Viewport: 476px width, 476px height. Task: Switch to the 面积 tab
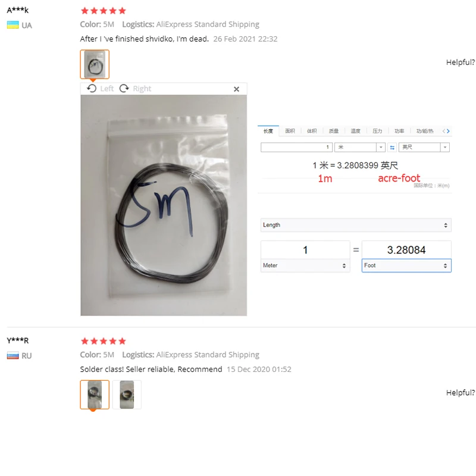(x=290, y=131)
